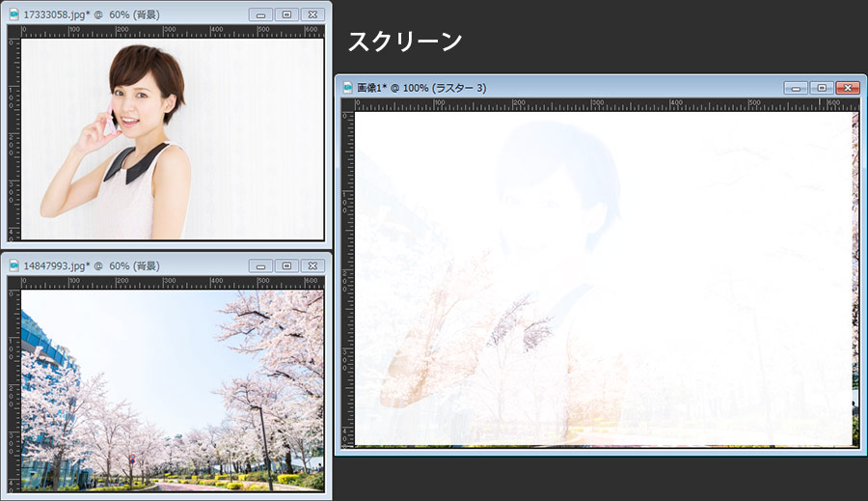The width and height of the screenshot is (868, 501).
Task: Minimize the 17333058.jpg image window
Action: tap(260, 14)
